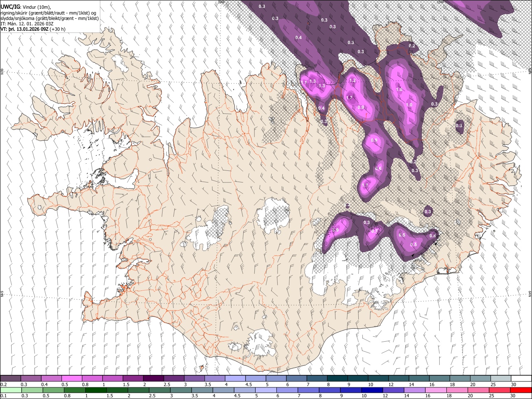Click the '0.7' snowfall value on the map

[374, 231]
